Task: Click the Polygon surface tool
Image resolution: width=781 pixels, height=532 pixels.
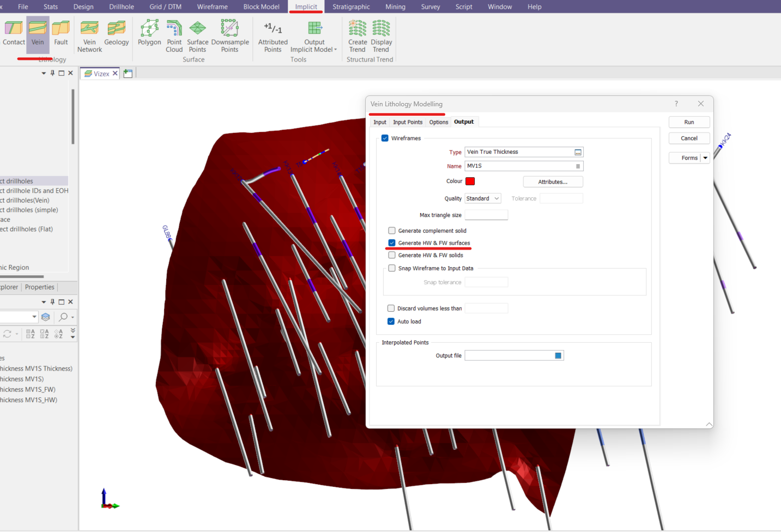Action: click(149, 34)
